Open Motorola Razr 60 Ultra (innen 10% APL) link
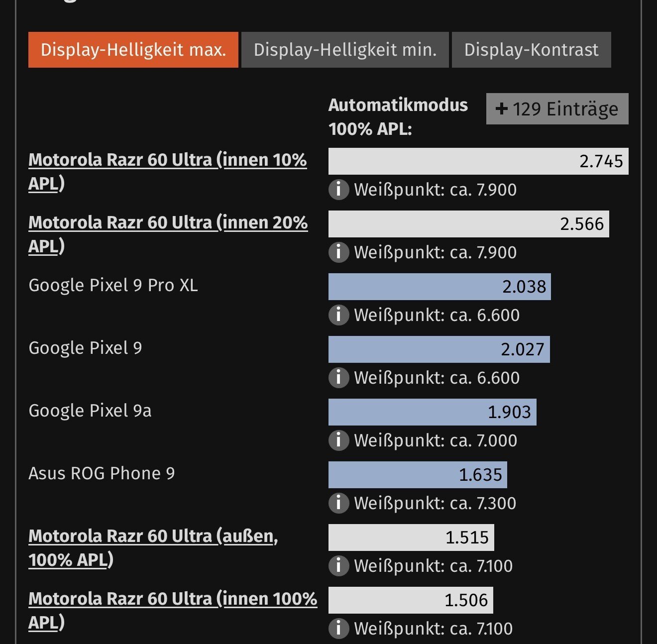The image size is (657, 644). [167, 160]
